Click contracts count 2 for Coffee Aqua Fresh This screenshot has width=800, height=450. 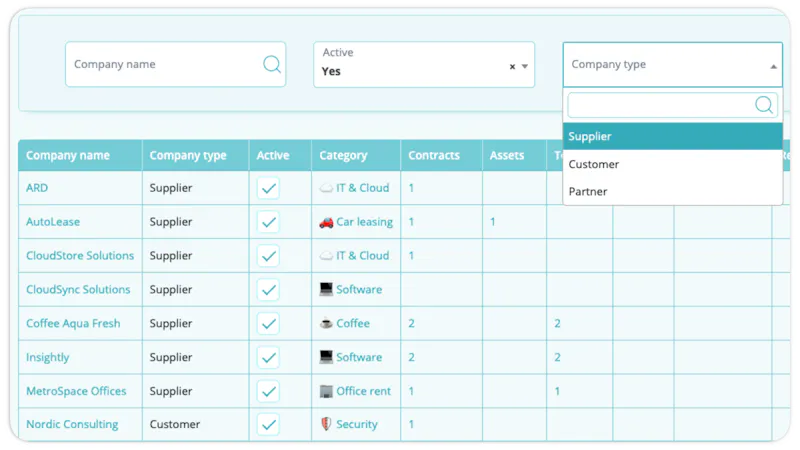coord(411,323)
